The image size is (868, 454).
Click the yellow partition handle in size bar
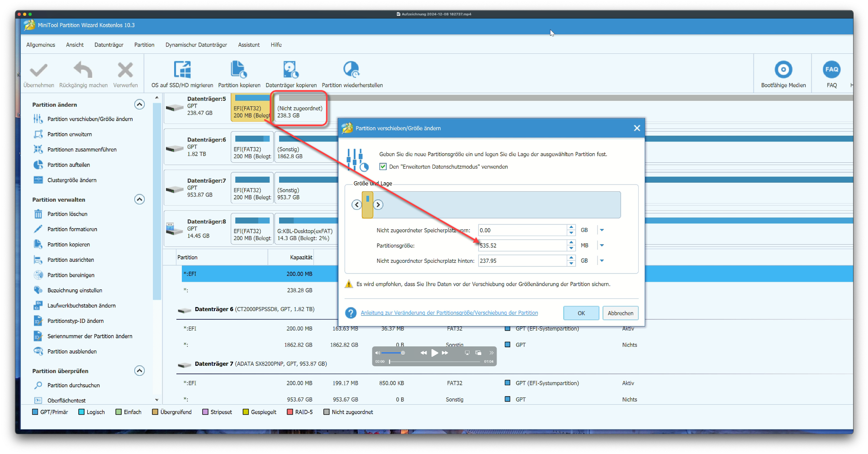click(x=367, y=205)
